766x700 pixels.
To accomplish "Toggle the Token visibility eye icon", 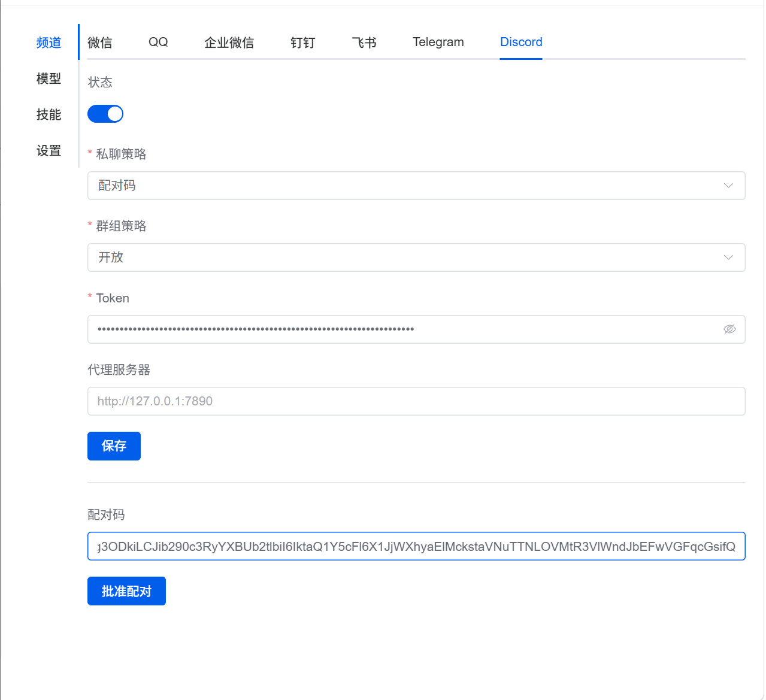I will 729,329.
